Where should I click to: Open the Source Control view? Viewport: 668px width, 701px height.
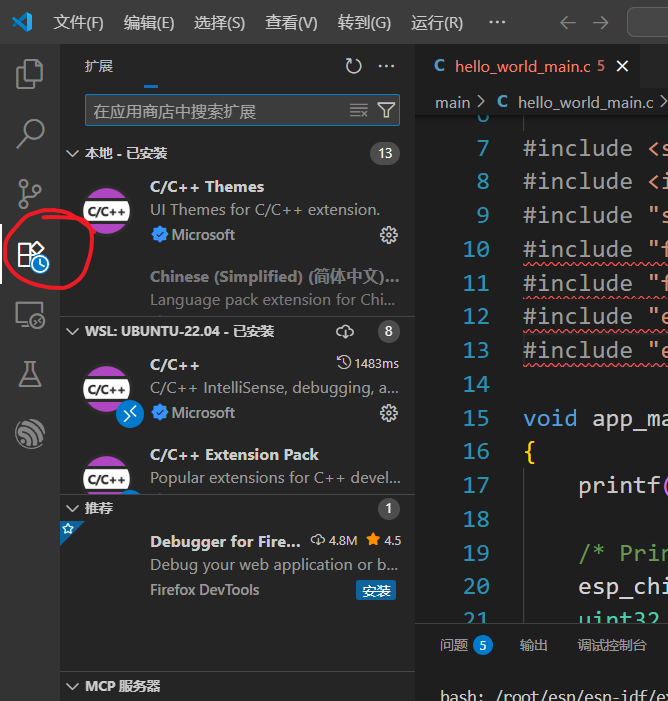[30, 194]
